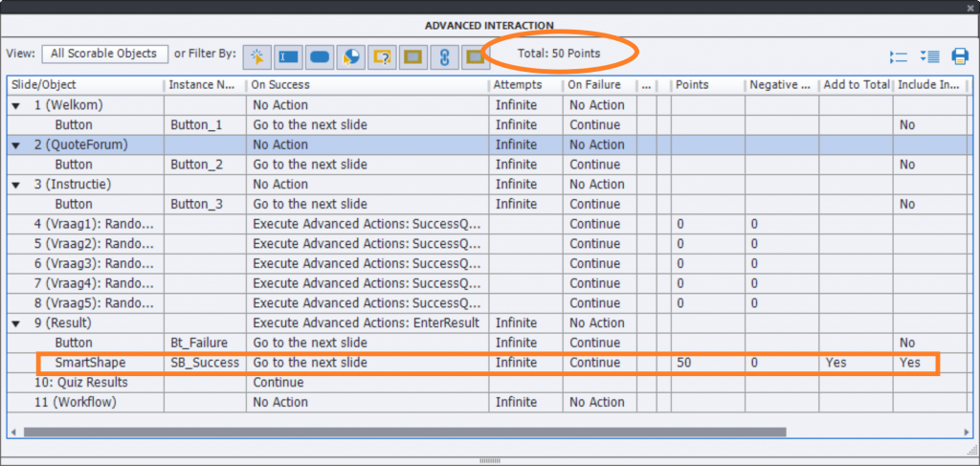Collapse slide 2 (QuoteForum) tree node

[15, 144]
